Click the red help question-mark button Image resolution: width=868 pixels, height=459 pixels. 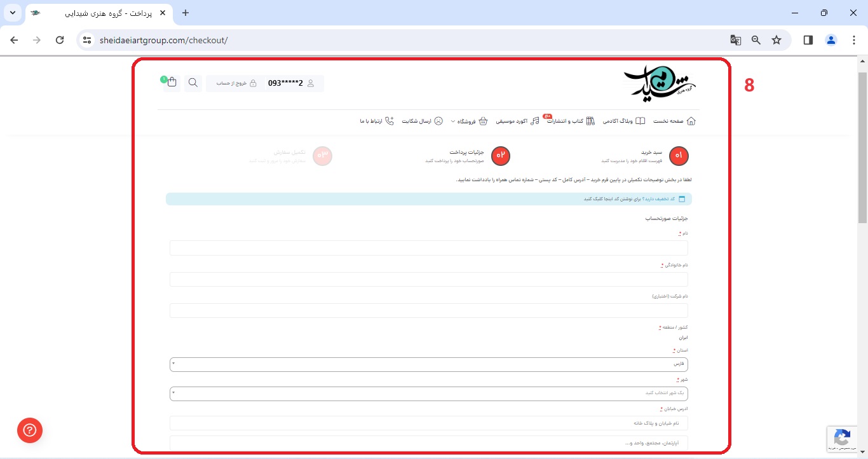point(30,430)
